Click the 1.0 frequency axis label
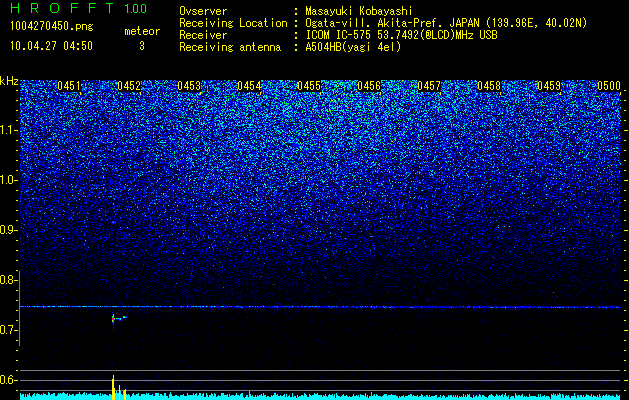629x400 pixels. pos(8,180)
